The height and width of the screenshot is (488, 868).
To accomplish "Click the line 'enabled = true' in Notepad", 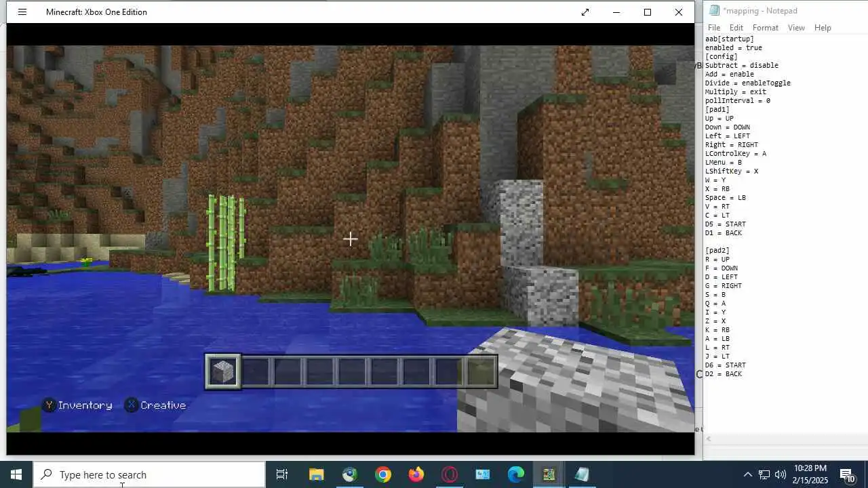I will coord(734,48).
